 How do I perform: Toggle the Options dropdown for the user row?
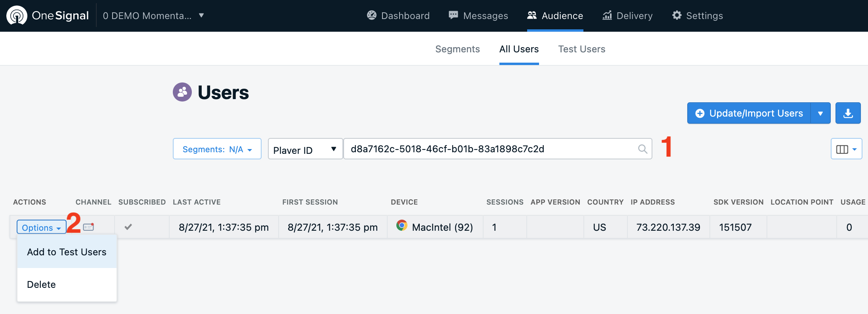(x=41, y=227)
